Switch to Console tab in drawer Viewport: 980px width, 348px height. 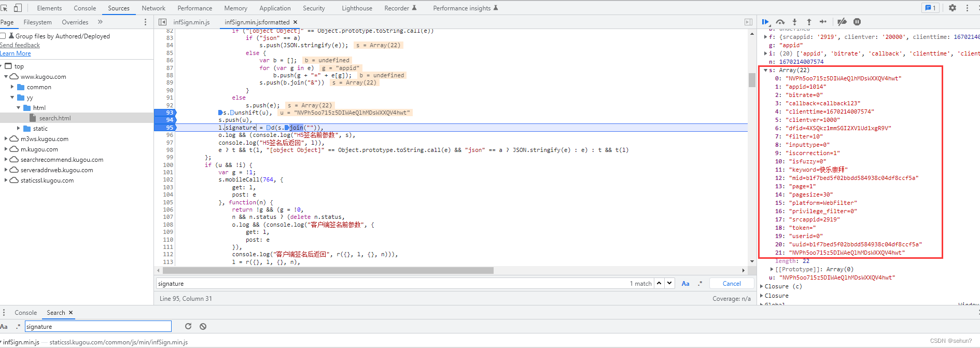26,313
